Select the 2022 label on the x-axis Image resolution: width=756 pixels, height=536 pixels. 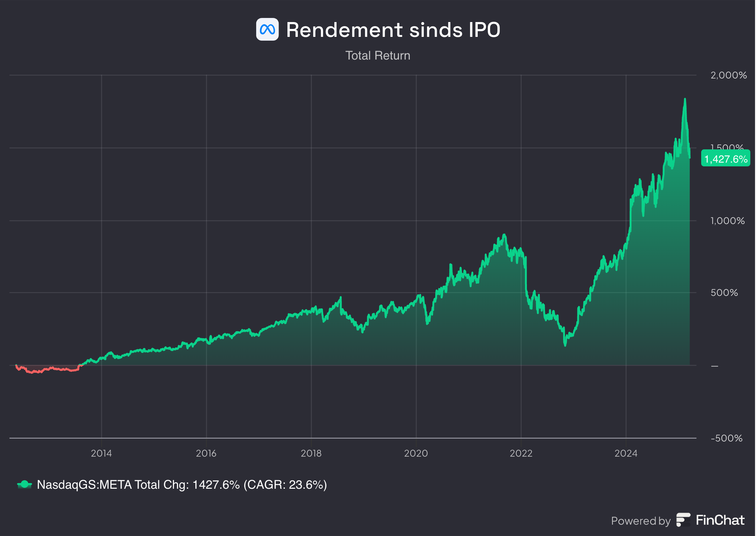(521, 453)
